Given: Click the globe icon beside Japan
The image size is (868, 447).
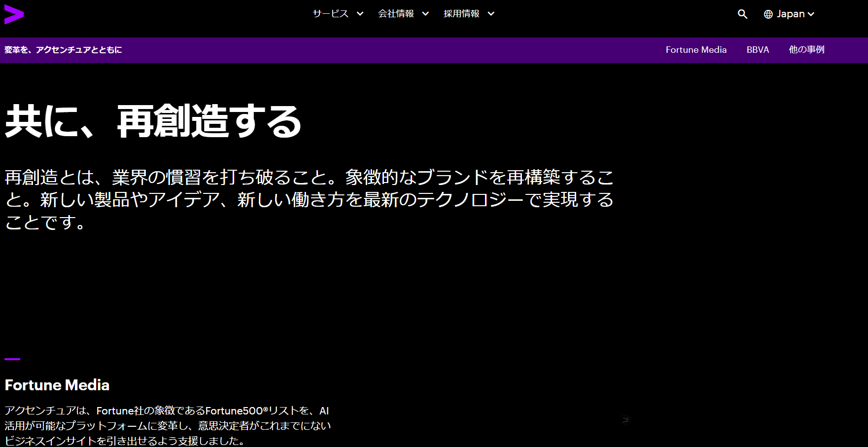Looking at the screenshot, I should 768,14.
